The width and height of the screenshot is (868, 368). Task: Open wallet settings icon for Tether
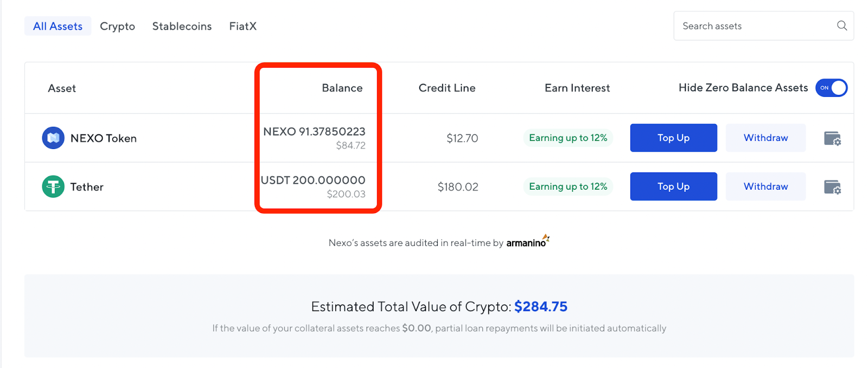(x=832, y=187)
